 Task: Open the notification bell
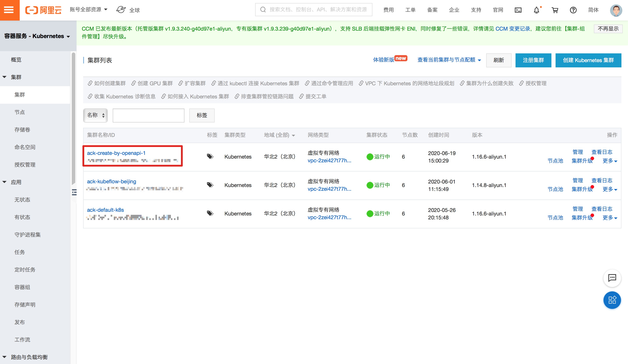536,10
